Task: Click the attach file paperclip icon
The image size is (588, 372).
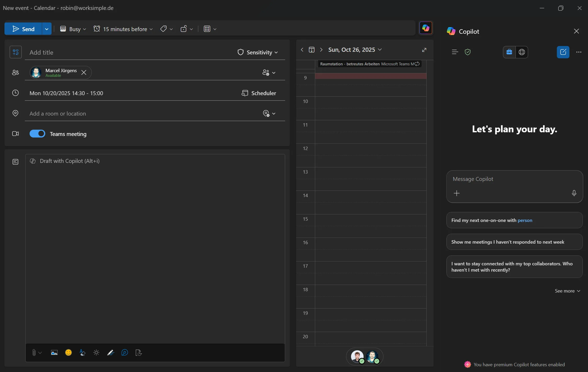Action: pos(34,353)
